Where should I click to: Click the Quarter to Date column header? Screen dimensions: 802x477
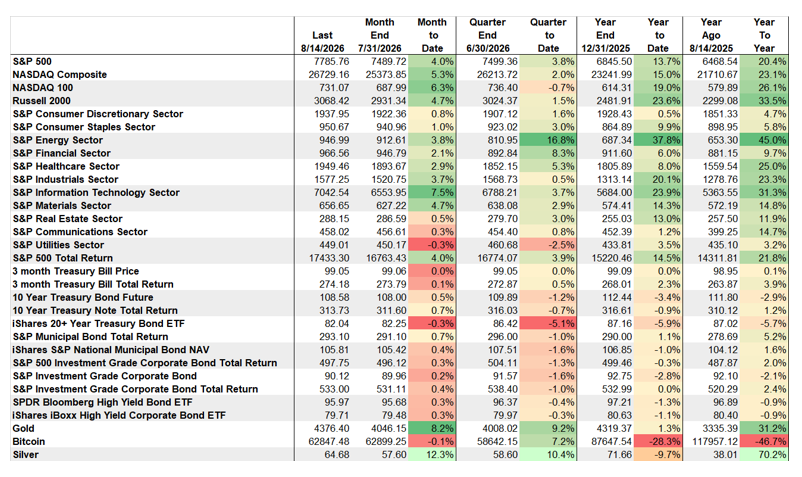point(548,35)
